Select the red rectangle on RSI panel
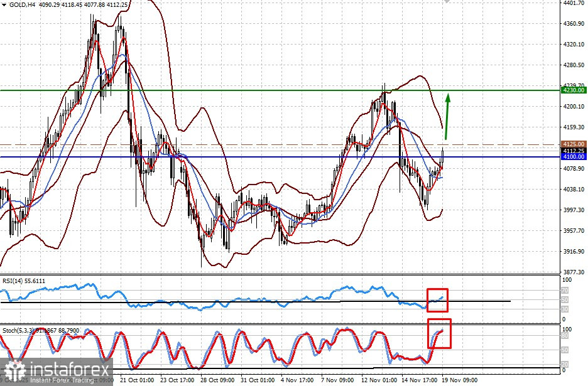 pyautogui.click(x=438, y=300)
